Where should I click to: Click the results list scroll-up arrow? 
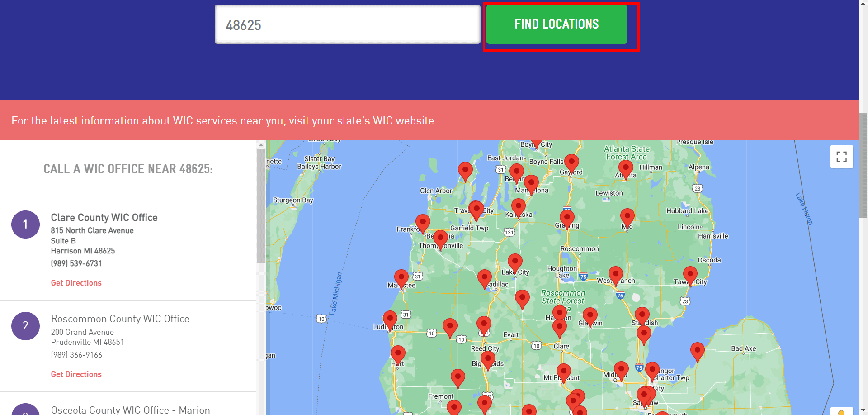pyautogui.click(x=261, y=145)
